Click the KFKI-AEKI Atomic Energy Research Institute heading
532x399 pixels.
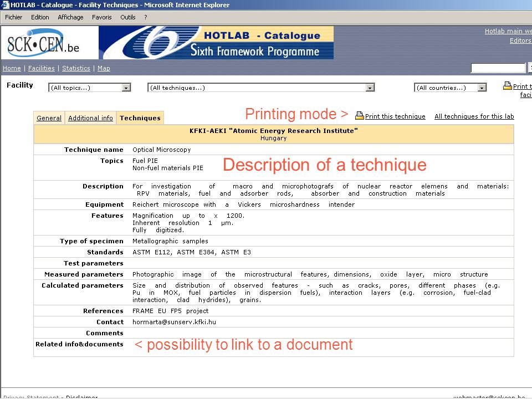[273, 131]
